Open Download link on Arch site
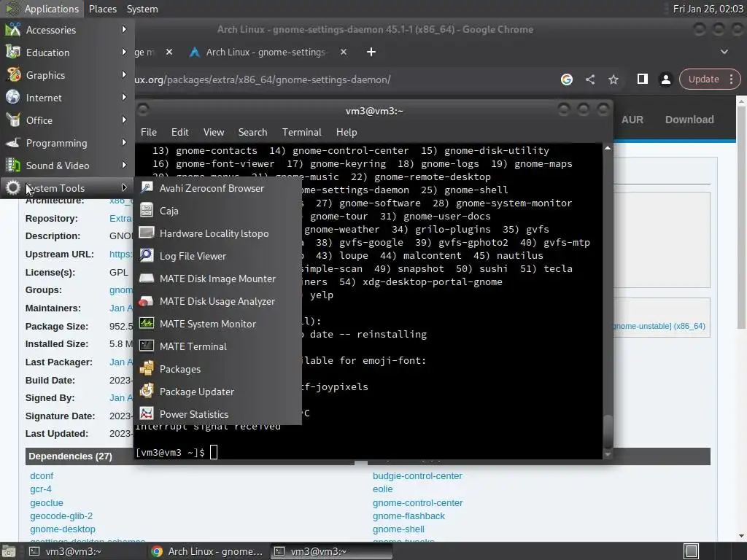The height and width of the screenshot is (560, 747). [689, 120]
